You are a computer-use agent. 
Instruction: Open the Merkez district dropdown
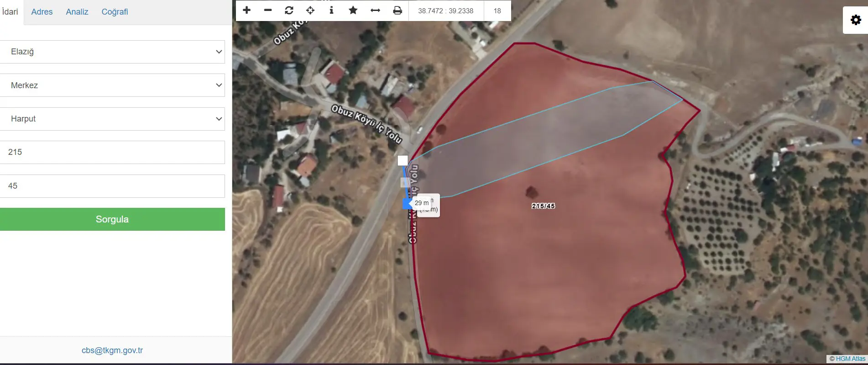pyautogui.click(x=112, y=85)
